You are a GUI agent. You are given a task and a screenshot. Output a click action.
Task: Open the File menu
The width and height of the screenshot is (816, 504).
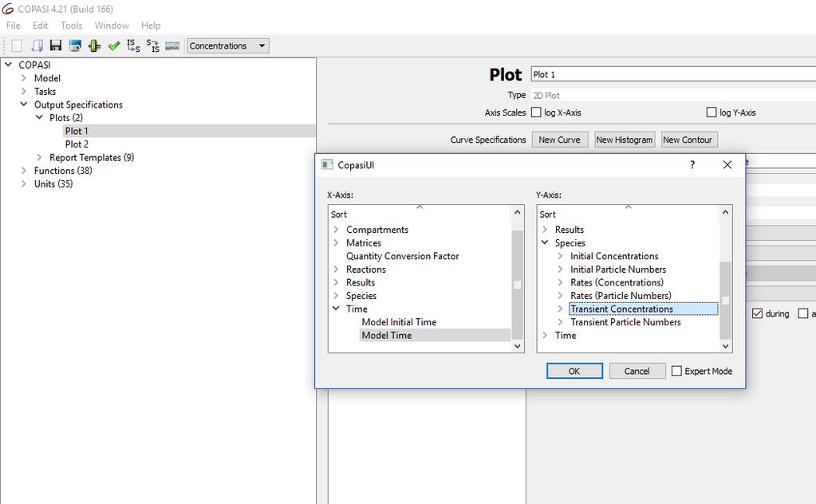point(13,26)
